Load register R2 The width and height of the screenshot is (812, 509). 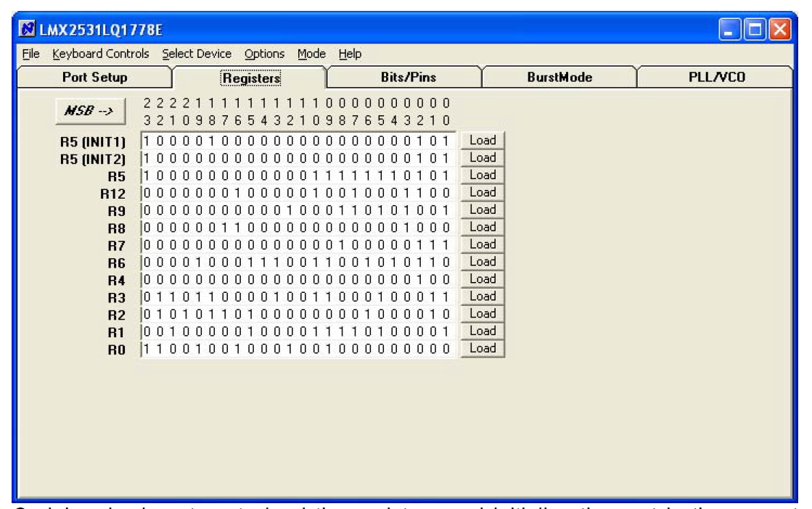[x=483, y=313]
